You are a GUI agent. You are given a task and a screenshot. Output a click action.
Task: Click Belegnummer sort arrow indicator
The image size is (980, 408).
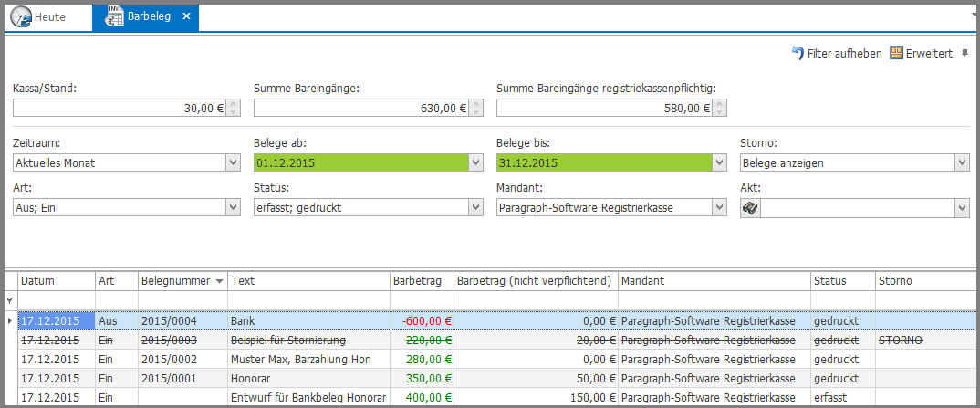click(x=219, y=282)
